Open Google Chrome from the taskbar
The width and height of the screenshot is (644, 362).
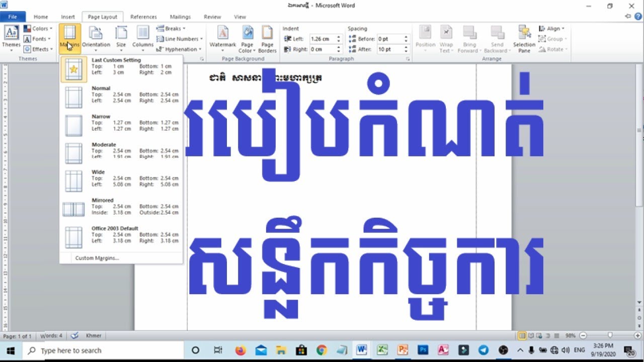[x=321, y=350]
